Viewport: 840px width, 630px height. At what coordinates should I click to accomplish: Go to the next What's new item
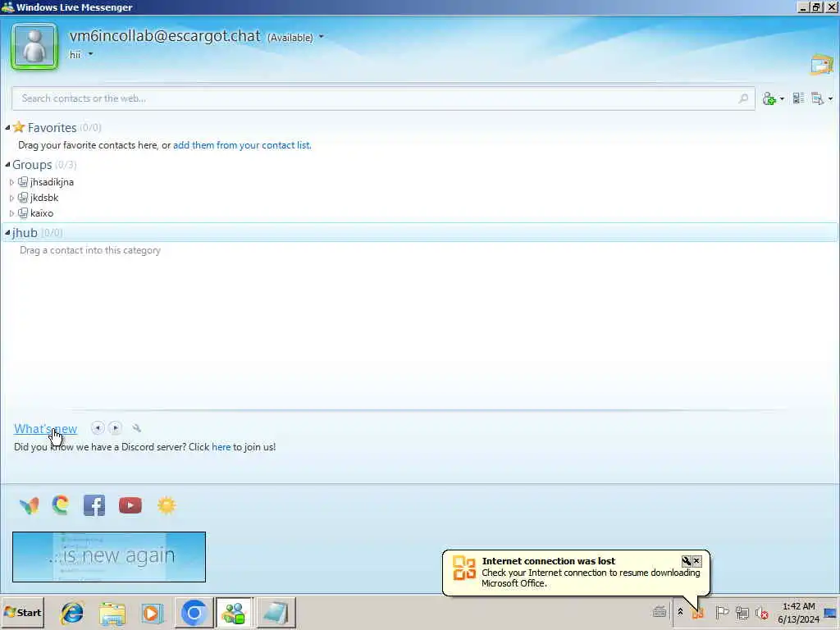tap(115, 427)
